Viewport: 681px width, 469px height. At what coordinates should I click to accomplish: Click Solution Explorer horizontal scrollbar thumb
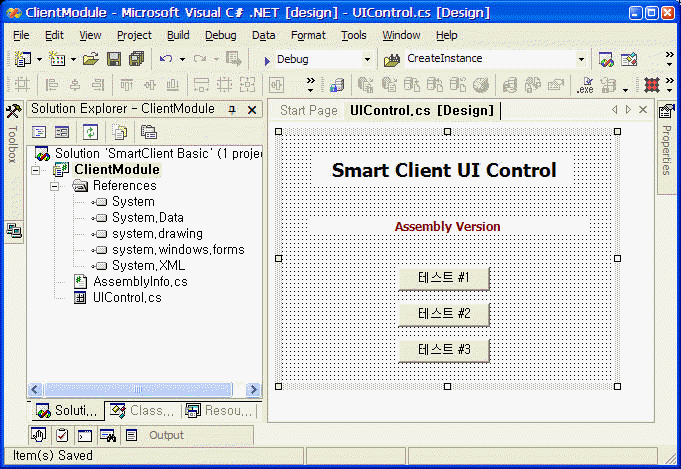(138, 390)
